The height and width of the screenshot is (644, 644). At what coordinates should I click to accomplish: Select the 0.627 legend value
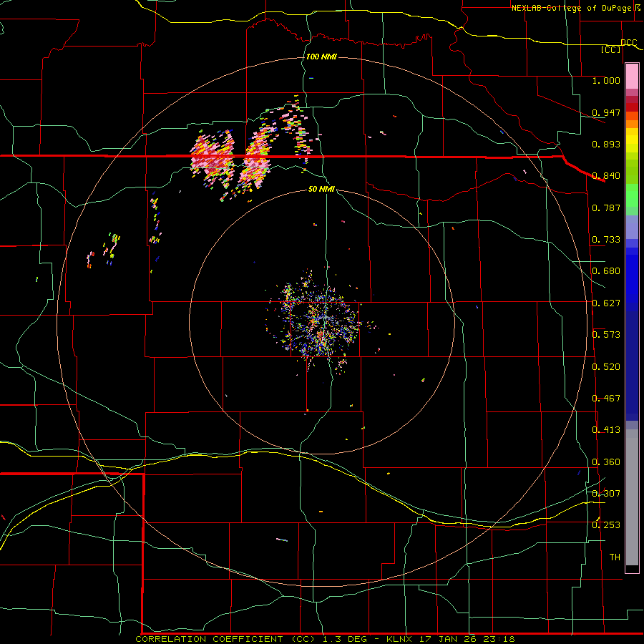pos(606,303)
